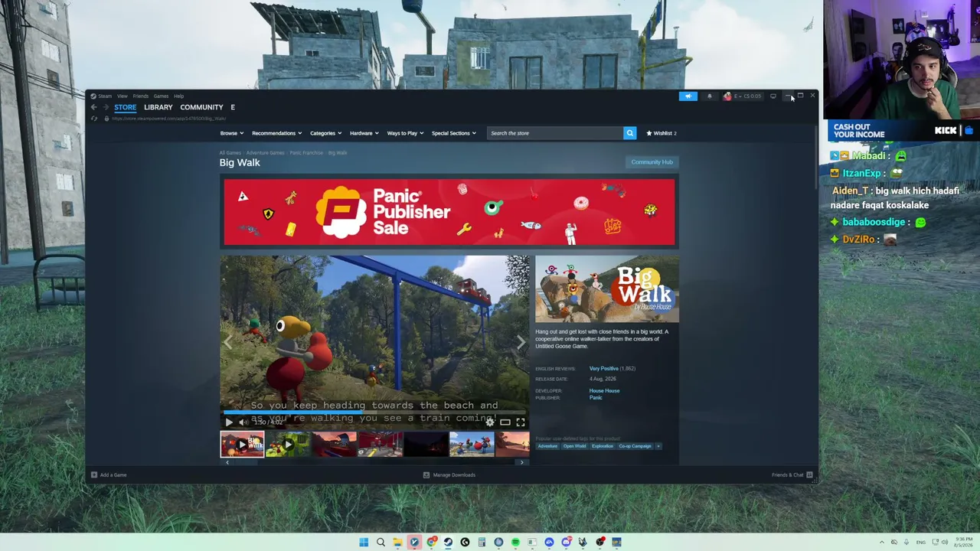Open Steam notifications bell
Image resolution: width=980 pixels, height=551 pixels.
pyautogui.click(x=710, y=96)
